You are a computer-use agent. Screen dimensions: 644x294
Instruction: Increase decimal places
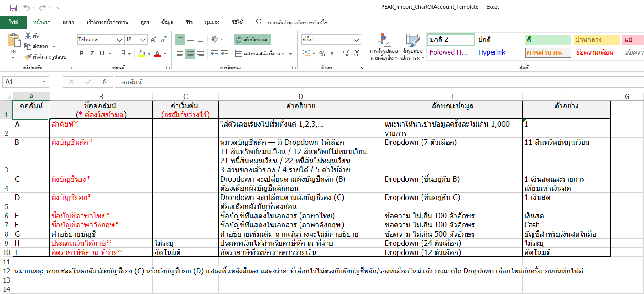pos(345,54)
